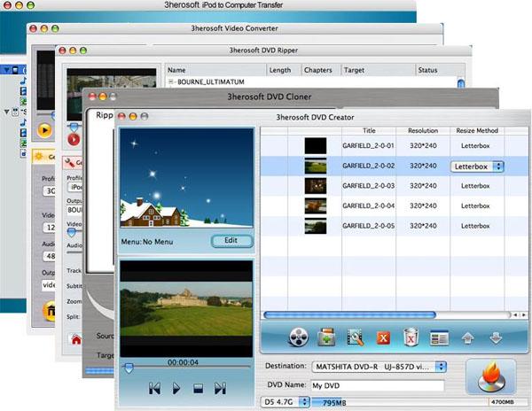Click the 3herosoft Video Converter title bar
The height and width of the screenshot is (411, 532).
pos(235,28)
